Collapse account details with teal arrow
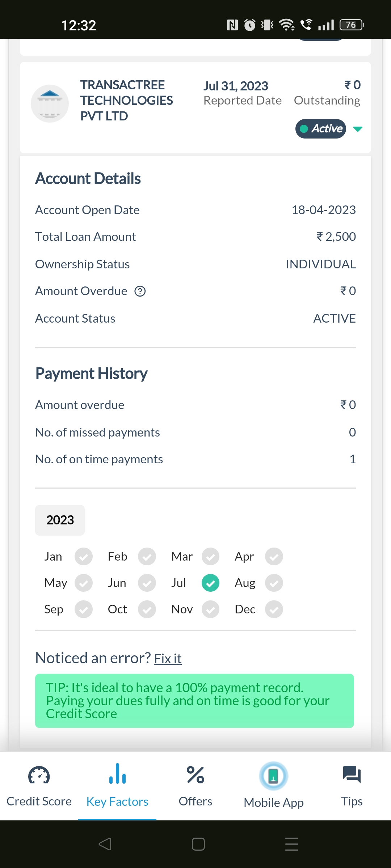 [358, 129]
